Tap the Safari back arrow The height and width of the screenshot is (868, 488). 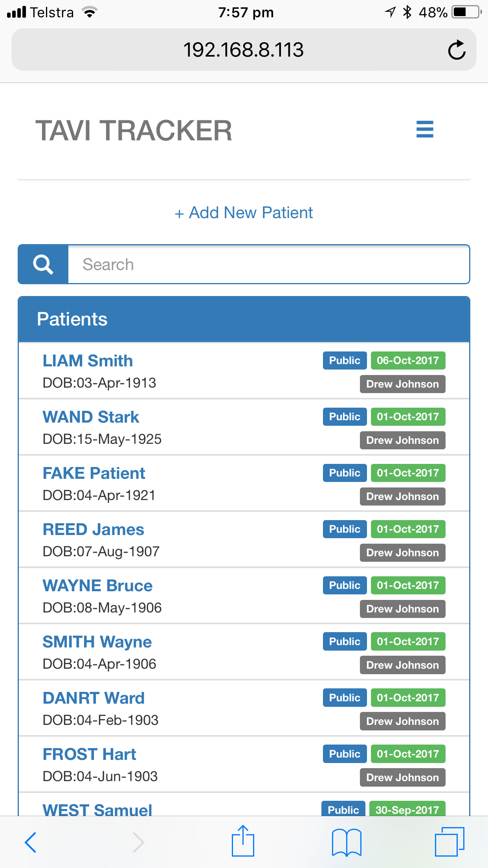click(31, 842)
